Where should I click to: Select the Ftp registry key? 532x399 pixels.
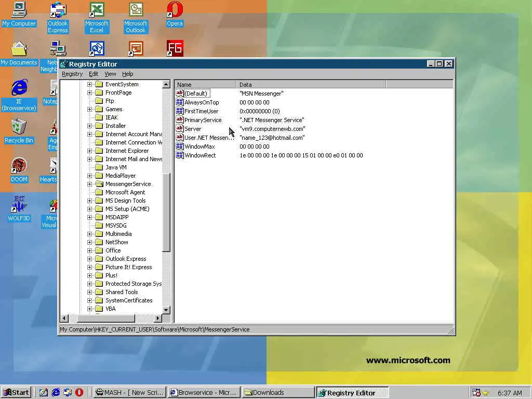(x=110, y=101)
